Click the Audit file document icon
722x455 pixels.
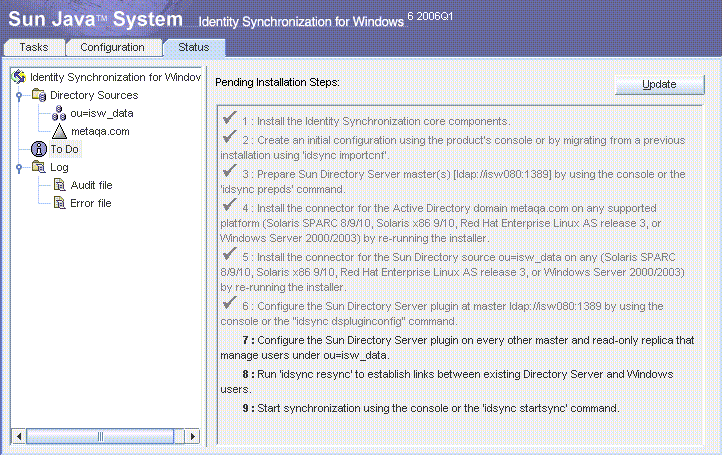coord(59,185)
